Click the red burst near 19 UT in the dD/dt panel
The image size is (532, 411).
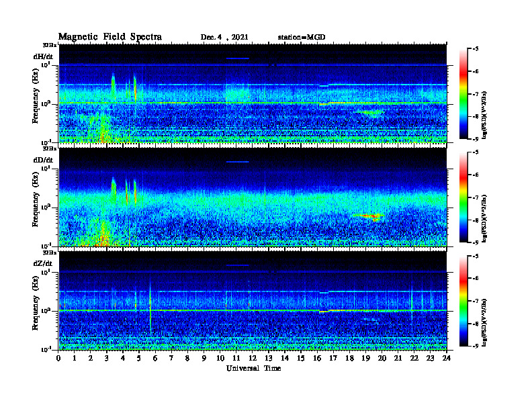(x=369, y=216)
